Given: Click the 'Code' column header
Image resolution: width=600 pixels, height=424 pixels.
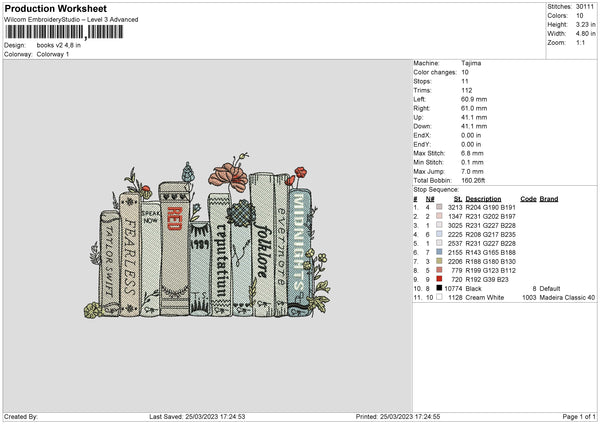Looking at the screenshot, I should click(x=528, y=199).
